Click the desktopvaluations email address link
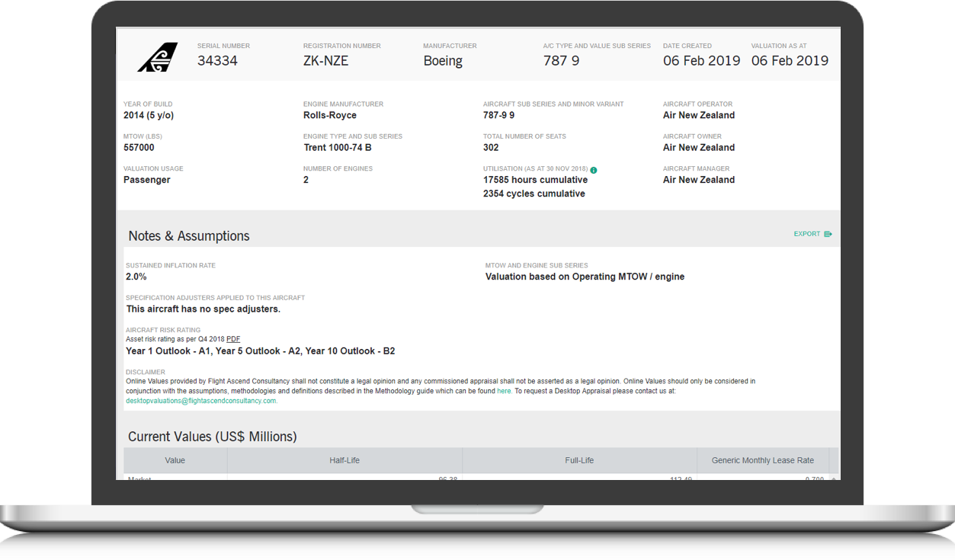 (201, 401)
